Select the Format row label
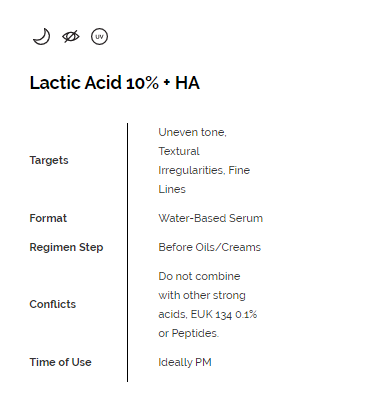 click(x=48, y=218)
